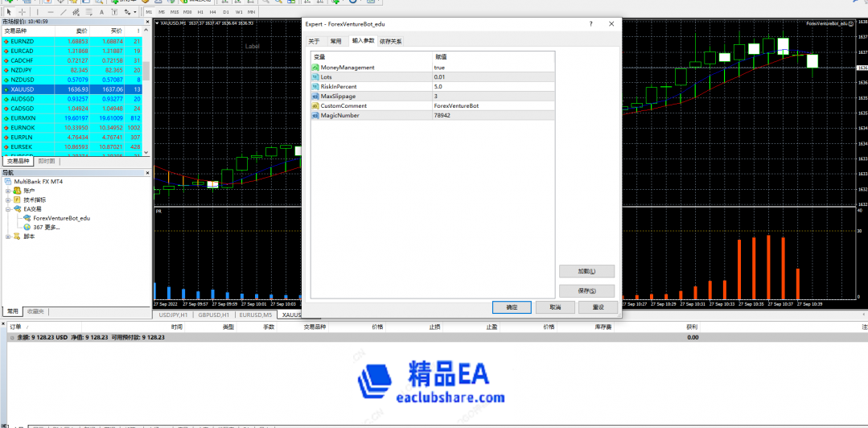Close the Market Watch panel
The height and width of the screenshot is (428, 868).
click(147, 22)
